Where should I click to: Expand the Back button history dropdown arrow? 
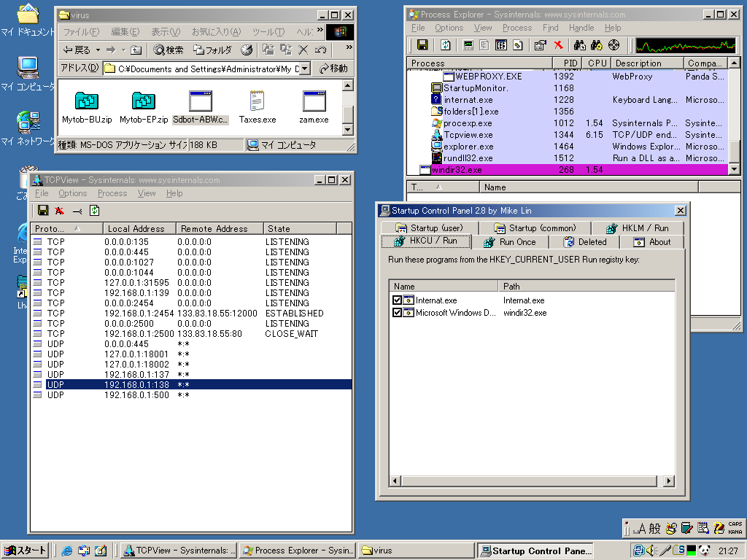click(96, 50)
